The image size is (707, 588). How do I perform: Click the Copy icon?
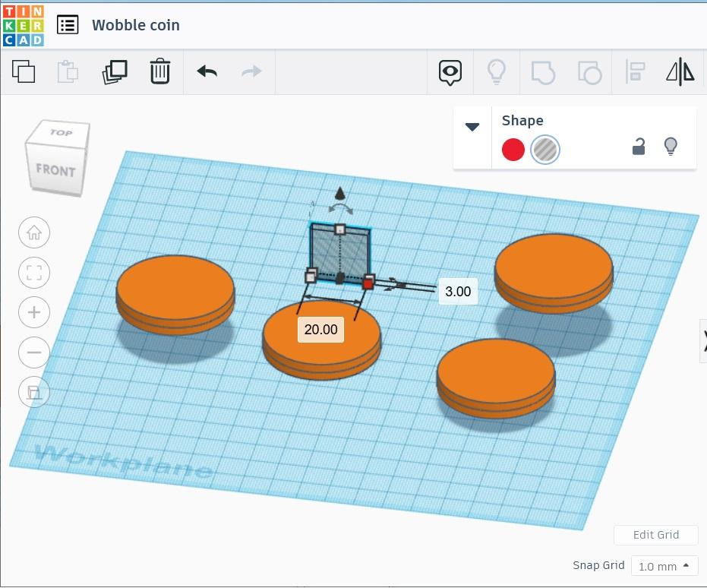24,71
